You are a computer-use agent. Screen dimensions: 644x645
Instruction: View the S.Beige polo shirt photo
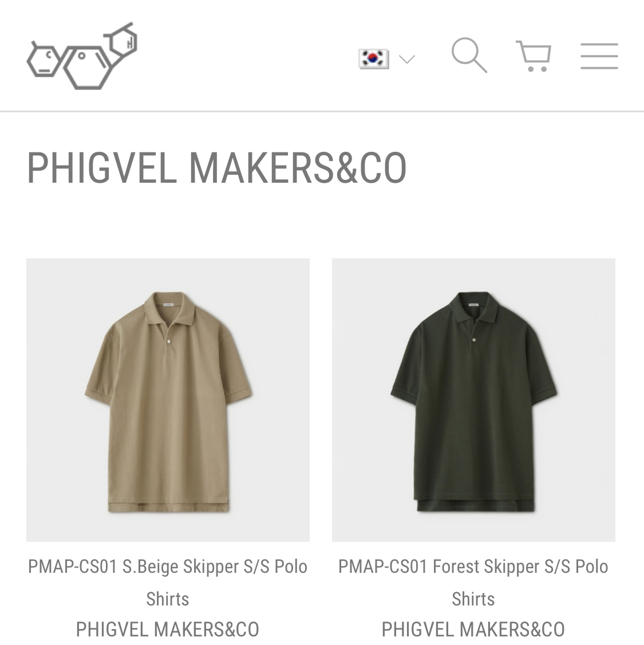168,400
